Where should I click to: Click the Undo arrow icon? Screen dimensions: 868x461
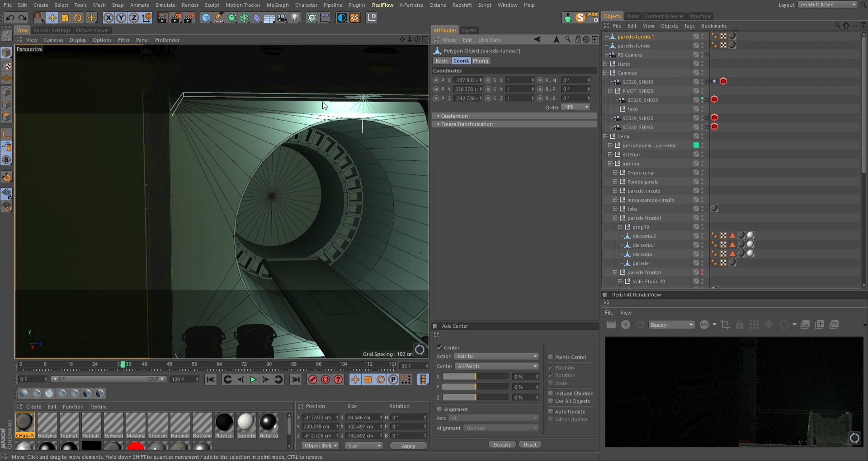pyautogui.click(x=10, y=18)
